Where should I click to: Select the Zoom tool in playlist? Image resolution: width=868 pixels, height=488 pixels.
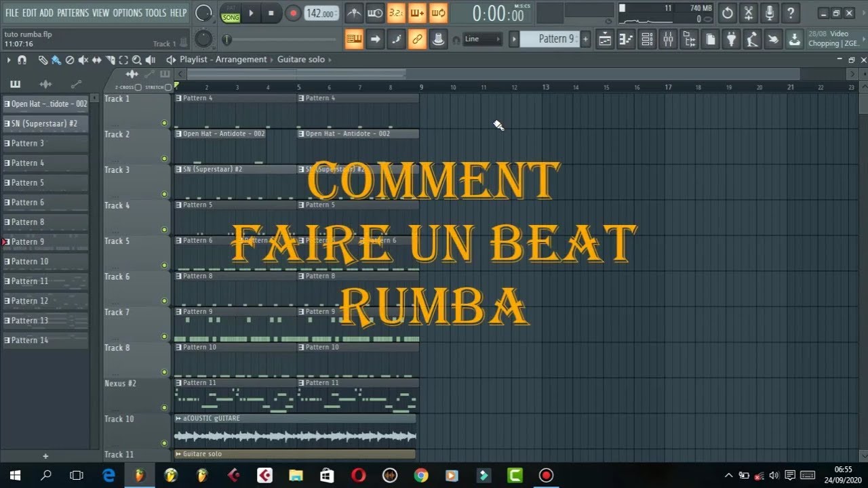(x=137, y=60)
